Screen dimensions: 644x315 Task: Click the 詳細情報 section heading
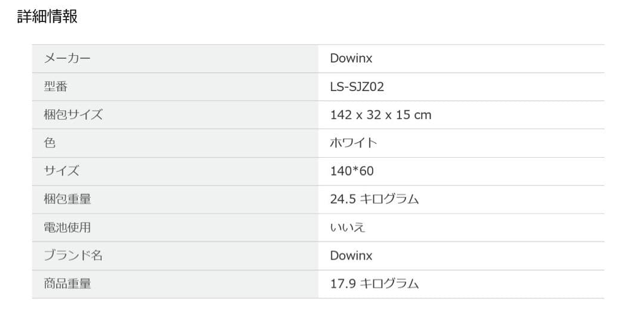pyautogui.click(x=48, y=17)
